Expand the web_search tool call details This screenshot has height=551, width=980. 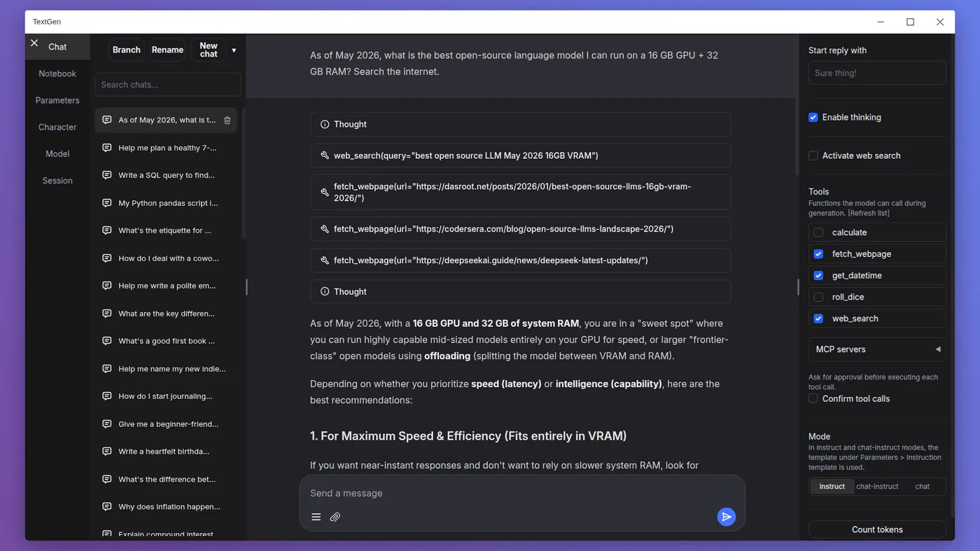click(520, 155)
